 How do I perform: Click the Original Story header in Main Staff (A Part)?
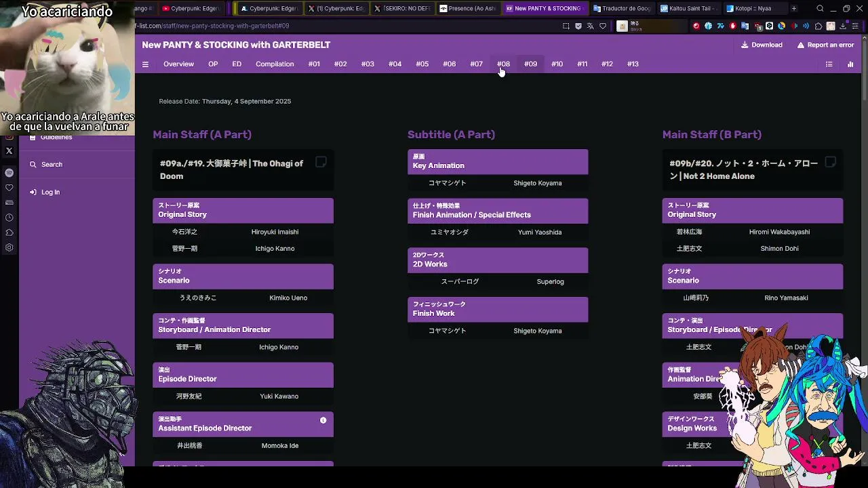tap(243, 210)
